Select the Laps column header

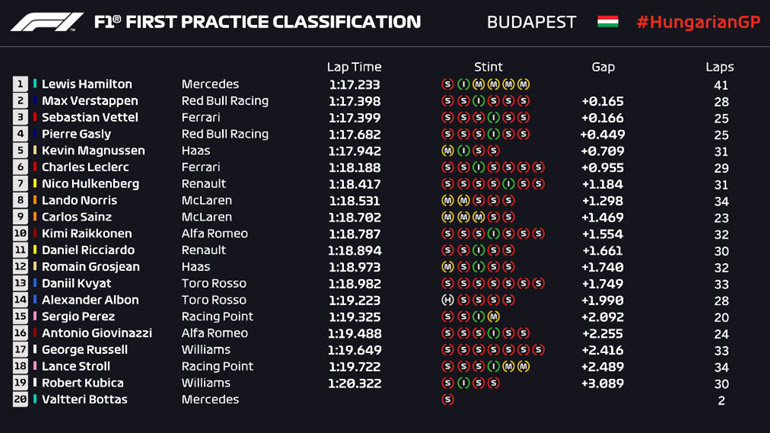click(x=719, y=67)
